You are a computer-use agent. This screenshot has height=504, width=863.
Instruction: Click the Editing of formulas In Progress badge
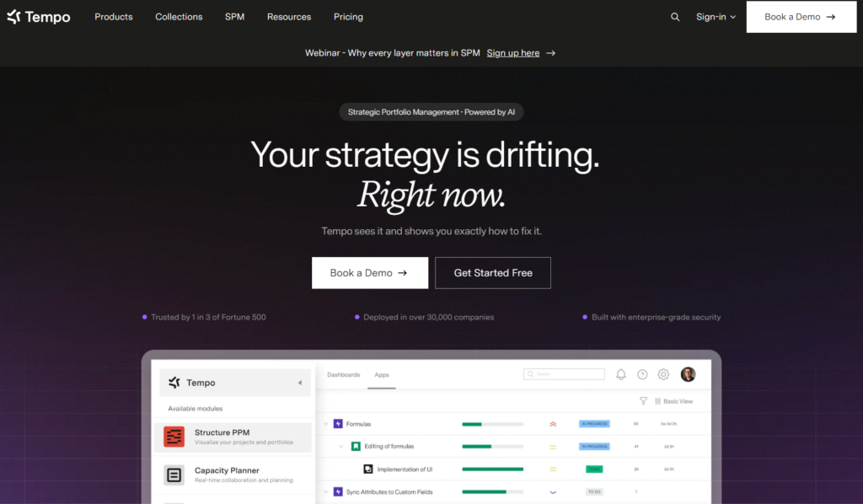point(594,447)
